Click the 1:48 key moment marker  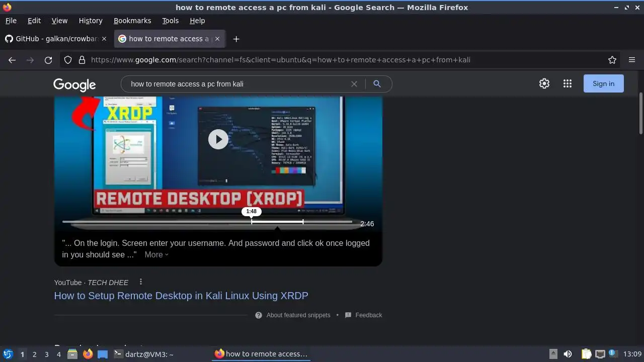252,212
